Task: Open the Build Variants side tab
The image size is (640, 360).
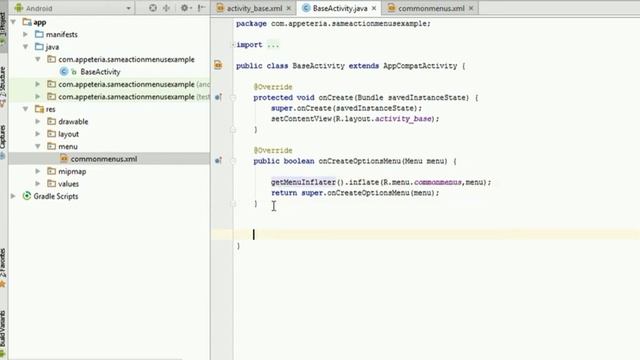Action: (3, 334)
